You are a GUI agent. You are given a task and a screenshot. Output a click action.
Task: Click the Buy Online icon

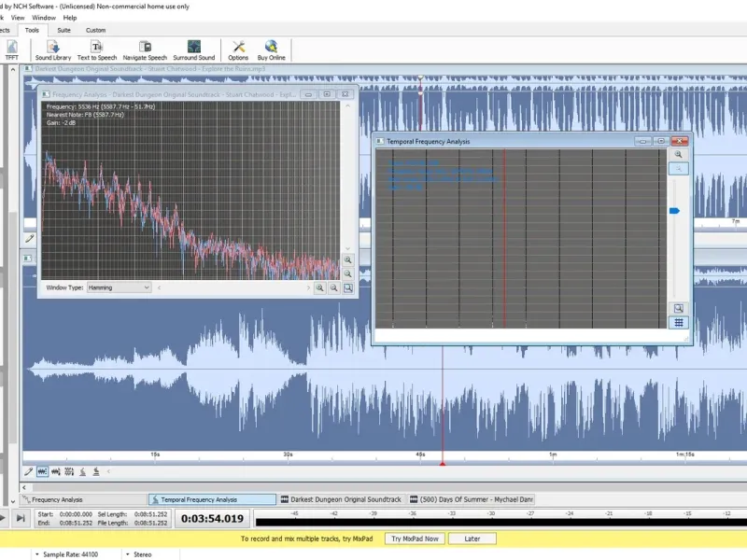pos(271,50)
